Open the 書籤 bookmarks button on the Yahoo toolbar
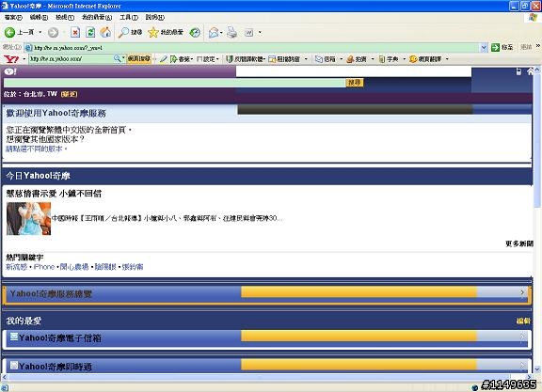542x392 pixels. click(182, 59)
